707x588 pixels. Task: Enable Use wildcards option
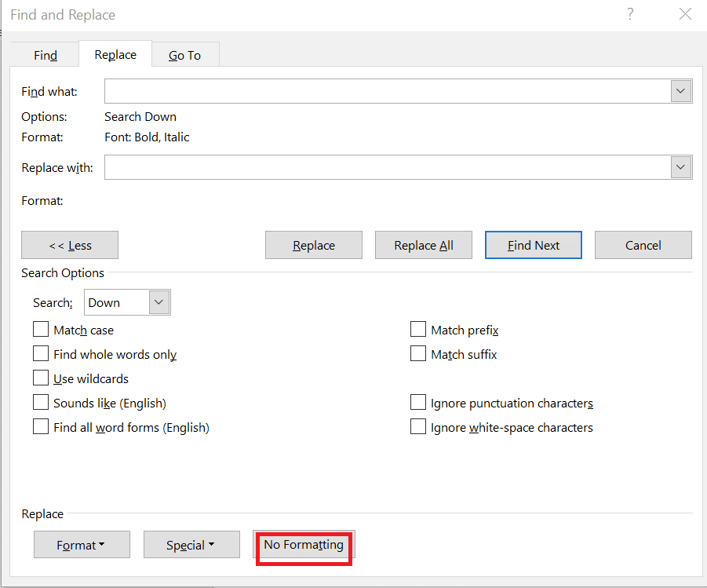[41, 378]
